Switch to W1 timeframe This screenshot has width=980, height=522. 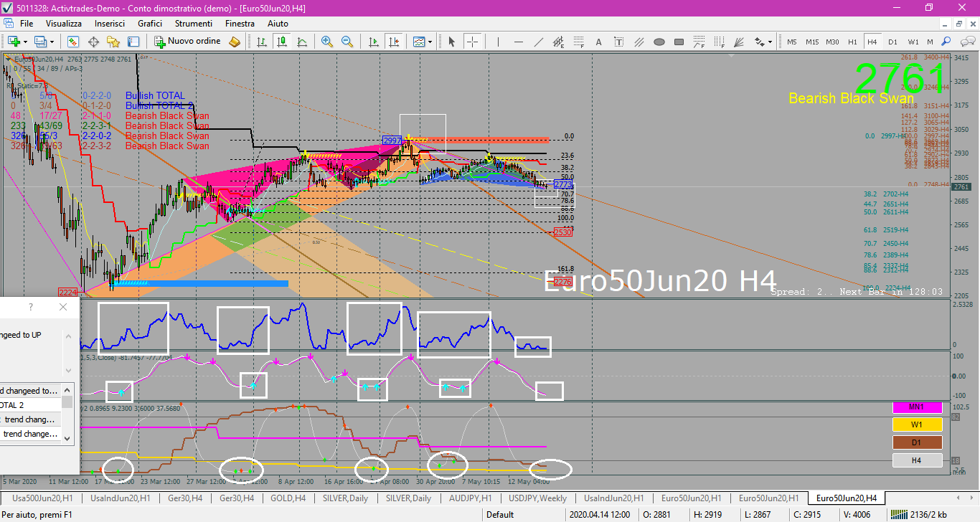pyautogui.click(x=913, y=42)
